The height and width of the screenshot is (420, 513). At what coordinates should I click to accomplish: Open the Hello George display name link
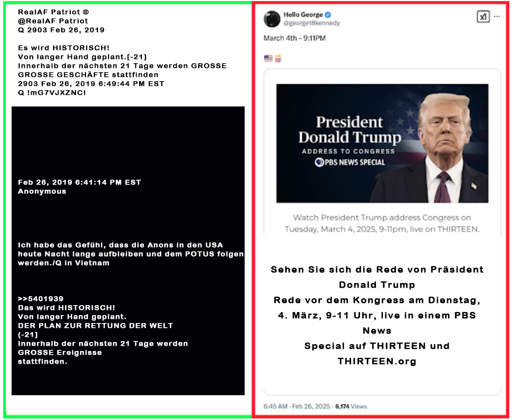pos(303,15)
